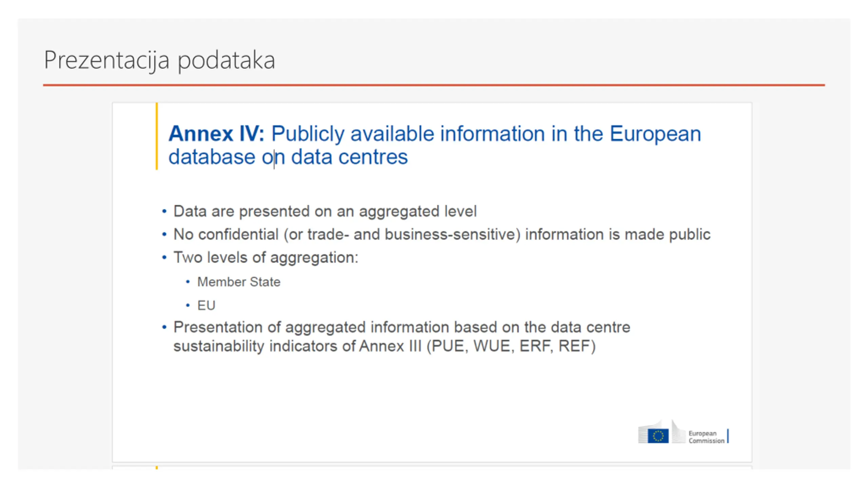The width and height of the screenshot is (868, 488).
Task: Click the EU flag emblem in the logo
Action: pyautogui.click(x=658, y=436)
